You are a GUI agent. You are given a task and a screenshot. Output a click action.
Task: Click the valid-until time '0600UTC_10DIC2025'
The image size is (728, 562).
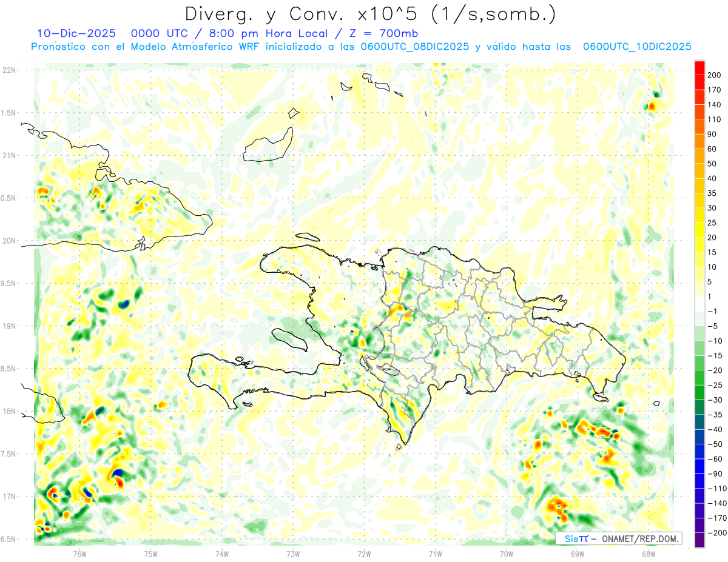tap(636, 47)
